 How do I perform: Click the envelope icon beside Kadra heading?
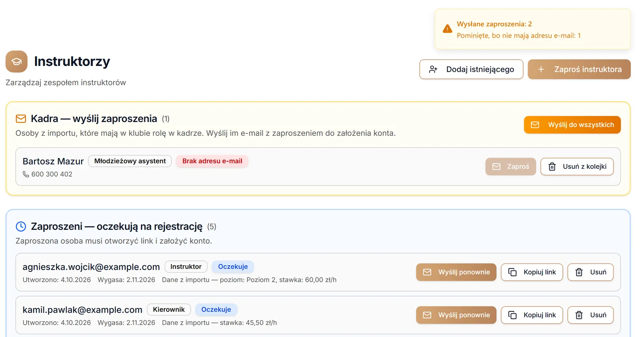[x=21, y=118]
